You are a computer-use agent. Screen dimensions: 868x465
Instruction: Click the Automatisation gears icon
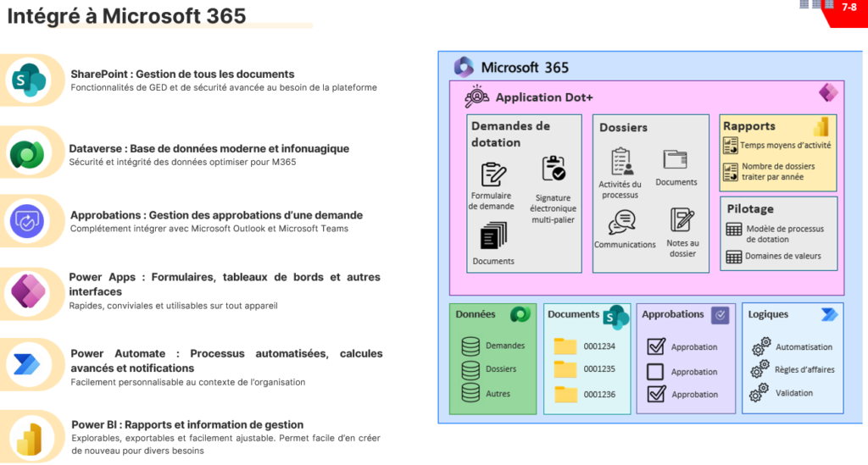760,346
